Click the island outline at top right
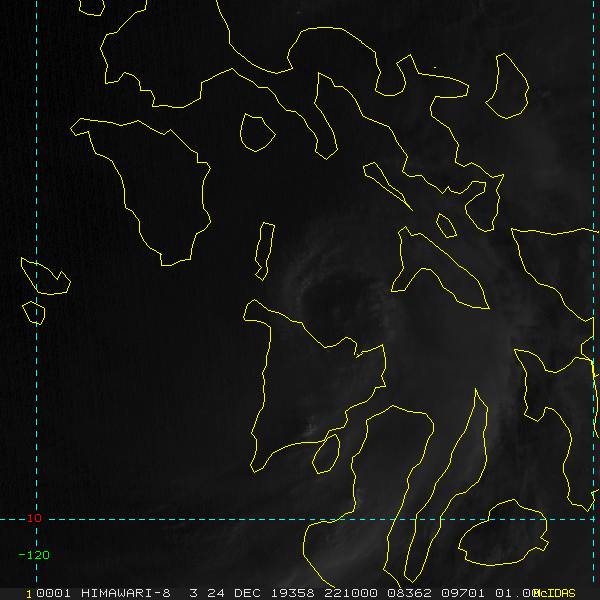The height and width of the screenshot is (600, 600). (507, 85)
